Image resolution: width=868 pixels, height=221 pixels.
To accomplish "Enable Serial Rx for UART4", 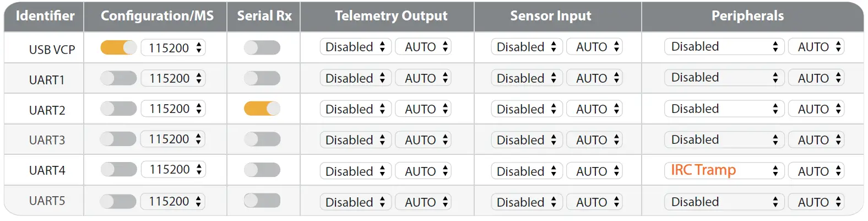I will 262,170.
